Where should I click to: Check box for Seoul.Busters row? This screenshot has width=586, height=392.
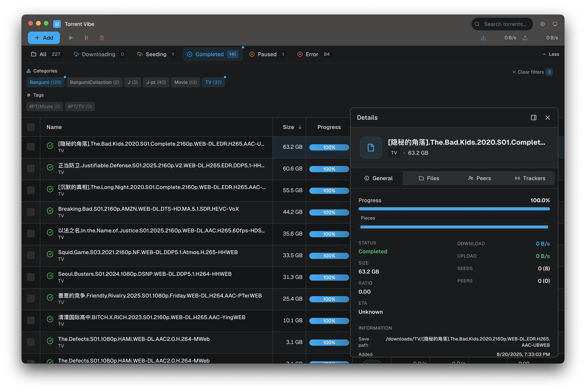click(x=31, y=277)
